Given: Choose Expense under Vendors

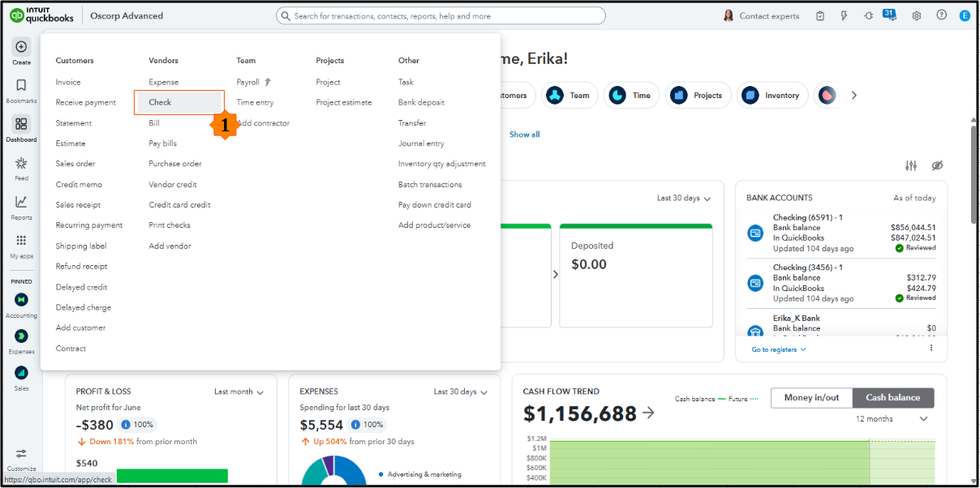Looking at the screenshot, I should pyautogui.click(x=164, y=82).
